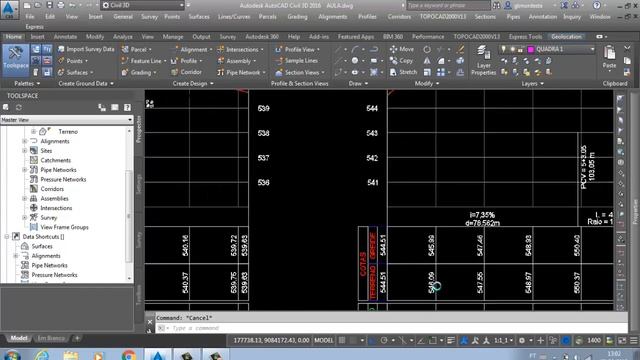Screen dimensions: 640x360
Task: Select the Copy tool
Action: (x=402, y=61)
